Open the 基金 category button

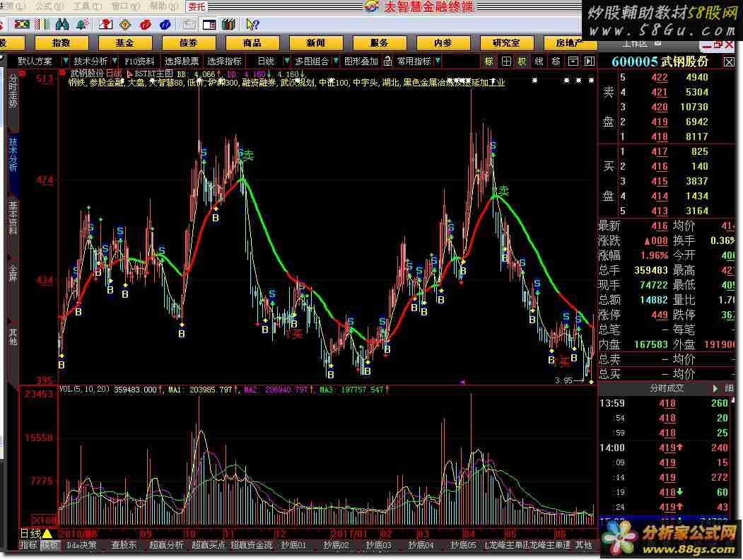coord(124,43)
